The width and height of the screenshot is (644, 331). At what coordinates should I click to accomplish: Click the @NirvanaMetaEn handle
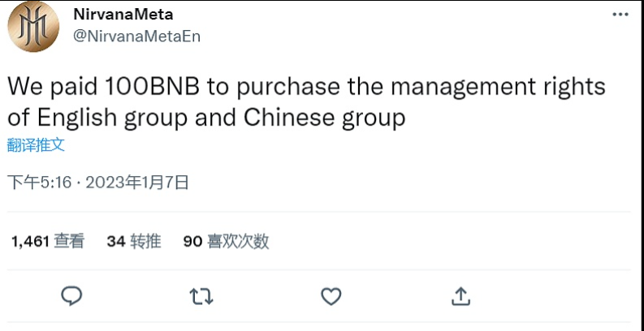point(136,37)
